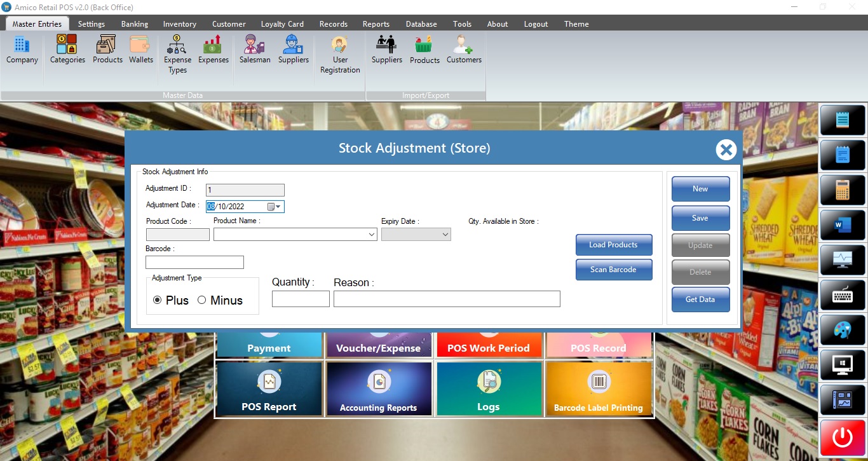Launch the calculator from right sidebar
The width and height of the screenshot is (868, 461).
(x=843, y=189)
